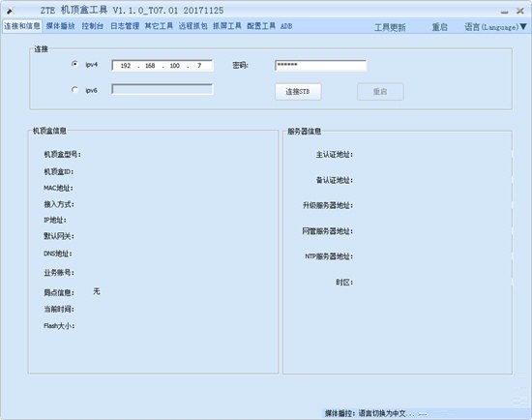Click the 时区: label
This screenshot has width=532, height=420.
pyautogui.click(x=344, y=283)
